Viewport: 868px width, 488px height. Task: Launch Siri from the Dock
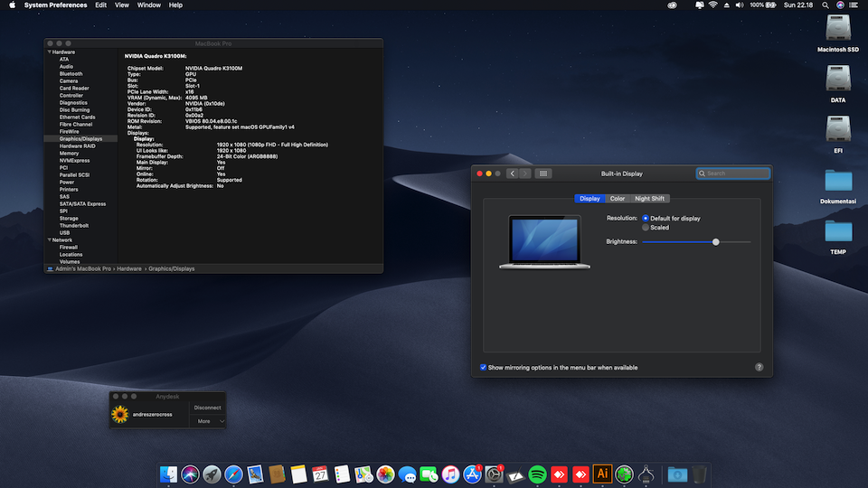pos(190,474)
